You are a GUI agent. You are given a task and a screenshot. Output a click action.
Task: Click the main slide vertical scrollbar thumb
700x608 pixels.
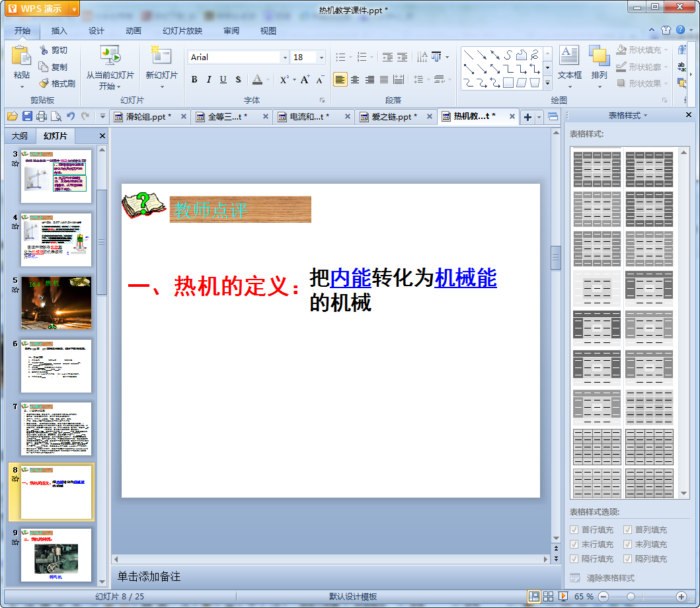pyautogui.click(x=556, y=258)
